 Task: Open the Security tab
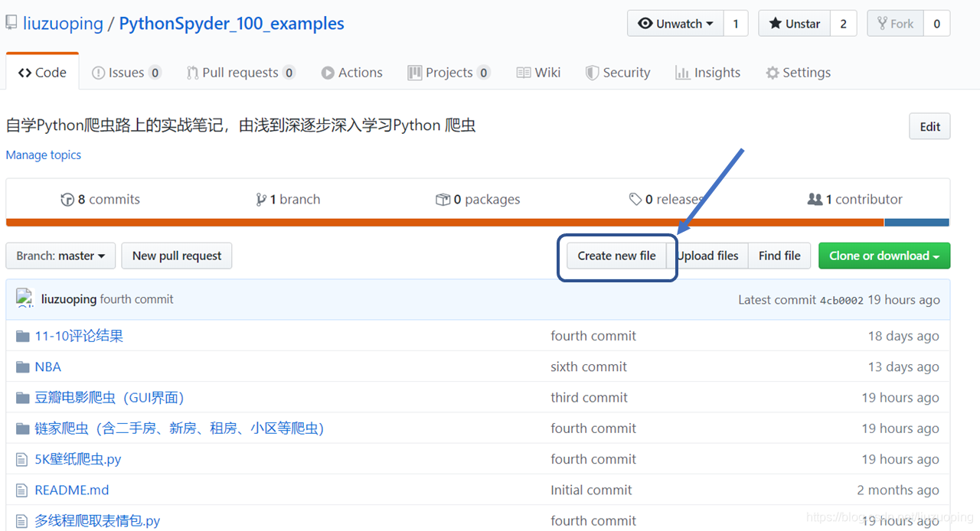point(618,73)
